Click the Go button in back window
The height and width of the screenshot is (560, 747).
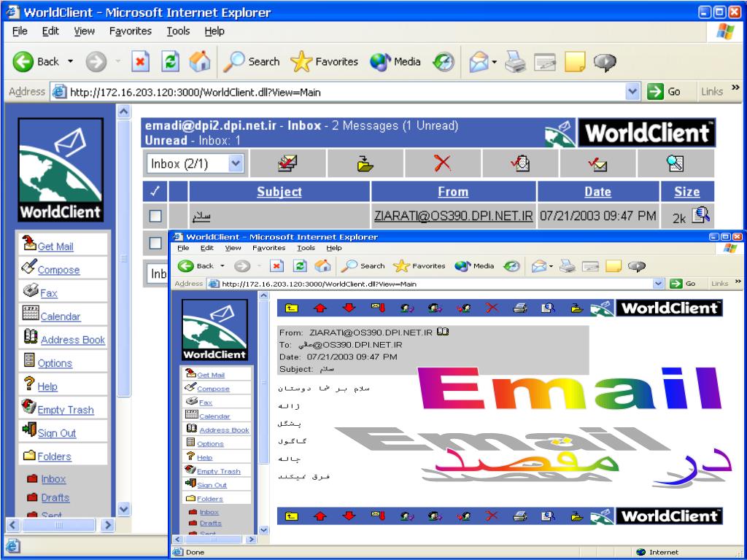[664, 91]
